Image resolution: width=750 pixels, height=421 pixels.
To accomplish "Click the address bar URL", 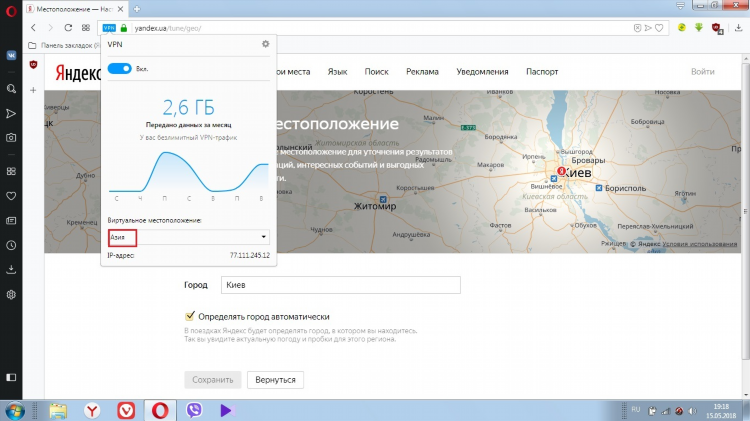I will pyautogui.click(x=168, y=28).
